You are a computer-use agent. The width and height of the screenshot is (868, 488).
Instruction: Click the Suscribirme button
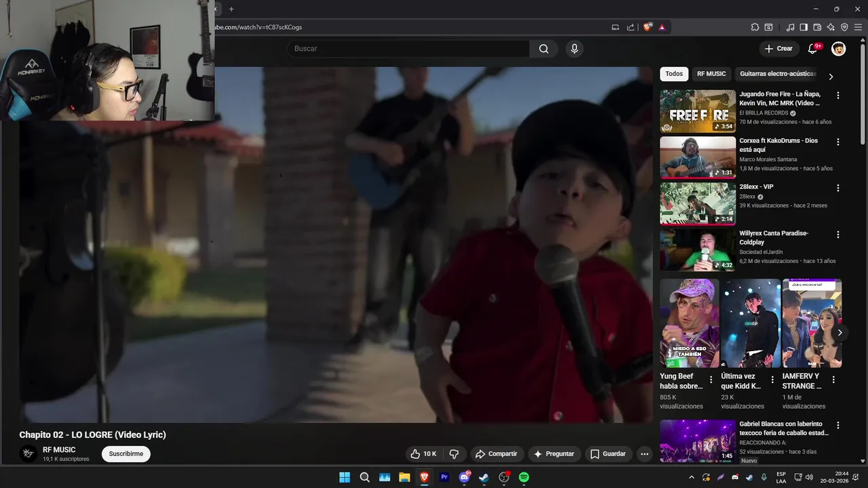point(126,454)
